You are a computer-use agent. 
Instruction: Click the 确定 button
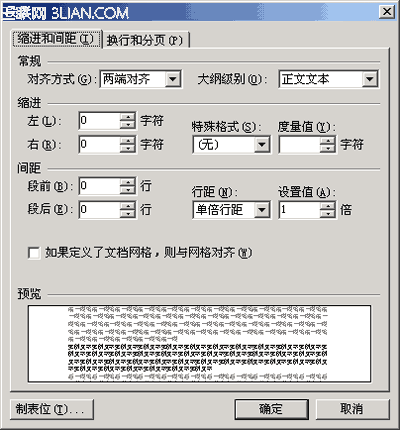[x=271, y=409]
